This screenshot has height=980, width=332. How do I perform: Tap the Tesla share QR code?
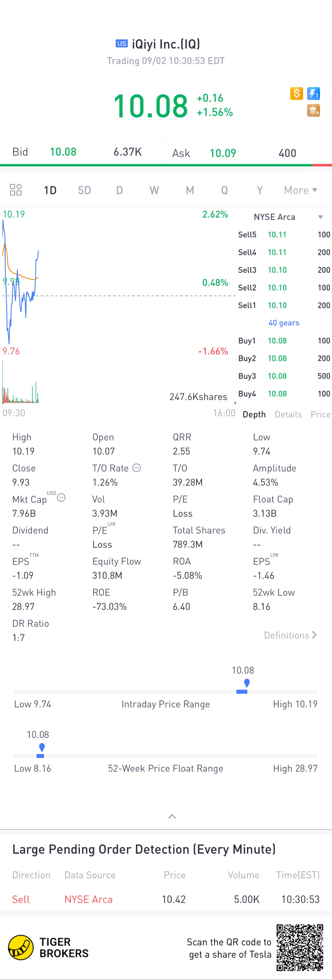(x=300, y=948)
